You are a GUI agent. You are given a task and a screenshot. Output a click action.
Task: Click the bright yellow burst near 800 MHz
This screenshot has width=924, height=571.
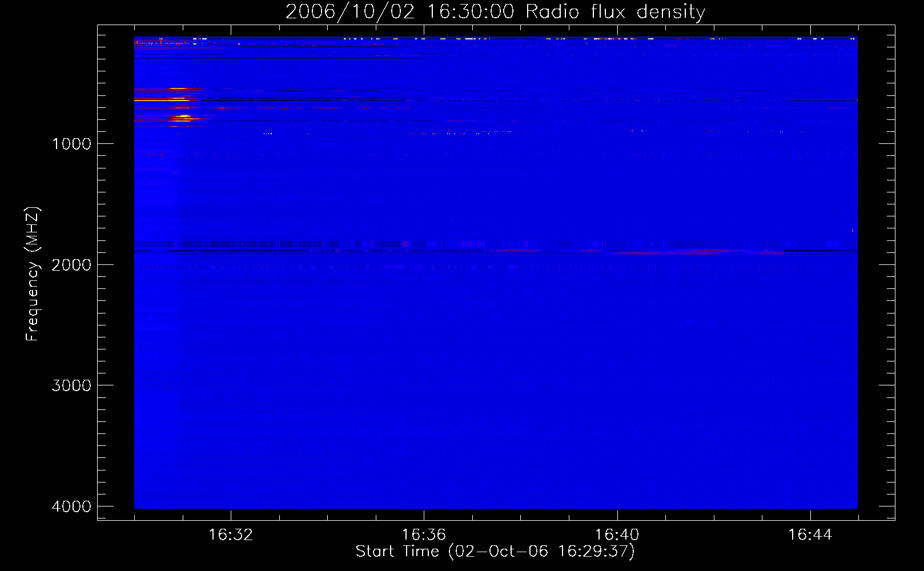183,117
